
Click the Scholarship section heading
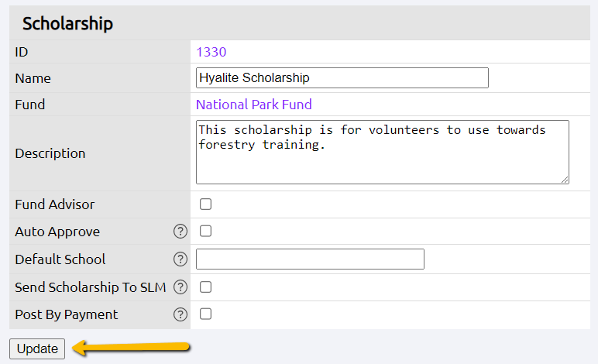tap(67, 24)
